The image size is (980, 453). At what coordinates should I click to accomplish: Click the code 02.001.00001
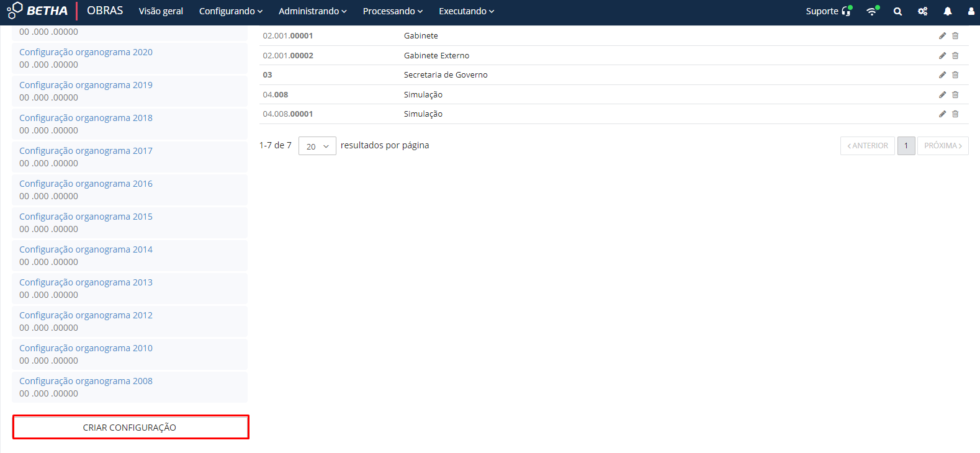tap(288, 36)
